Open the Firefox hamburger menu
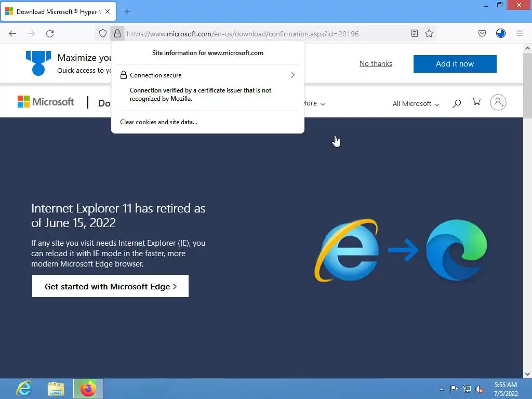This screenshot has height=399, width=532. [520, 33]
